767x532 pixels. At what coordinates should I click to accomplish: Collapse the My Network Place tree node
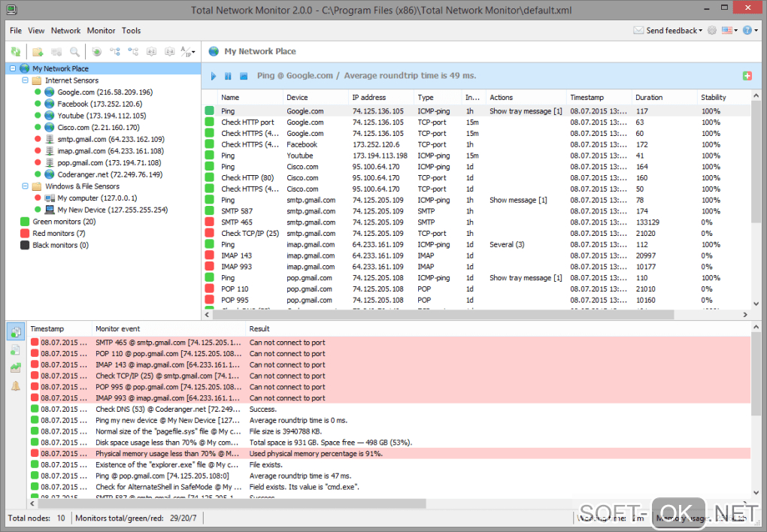13,68
